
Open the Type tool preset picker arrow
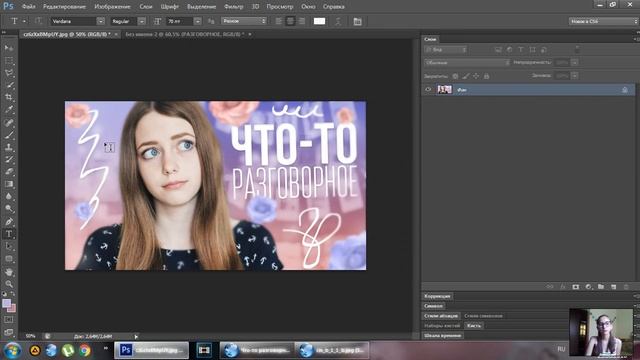24,21
